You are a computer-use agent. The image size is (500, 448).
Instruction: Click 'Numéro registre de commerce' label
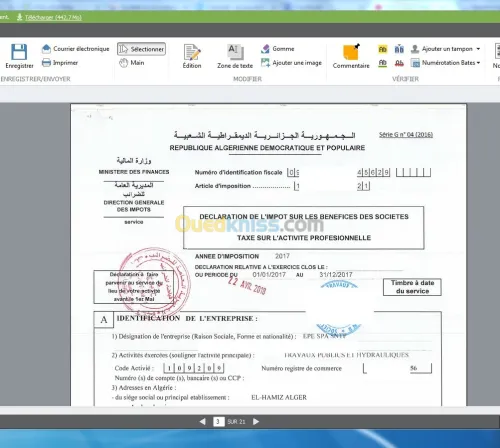(x=302, y=368)
